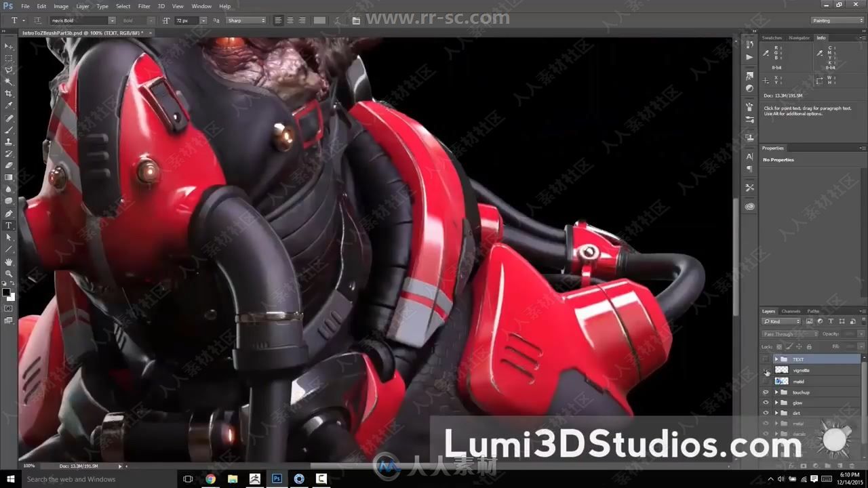Open the layer filter Kind dropdown
The width and height of the screenshot is (868, 488).
pyautogui.click(x=782, y=321)
